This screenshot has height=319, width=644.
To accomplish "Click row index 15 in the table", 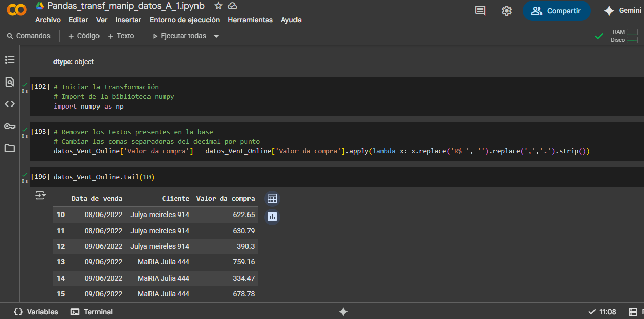I will 61,294.
